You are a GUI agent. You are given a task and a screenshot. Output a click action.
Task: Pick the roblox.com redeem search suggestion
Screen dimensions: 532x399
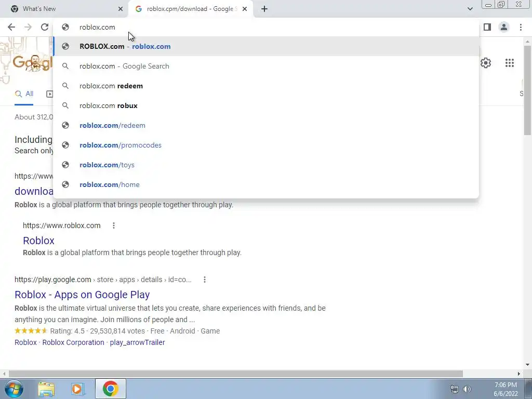[266, 86]
